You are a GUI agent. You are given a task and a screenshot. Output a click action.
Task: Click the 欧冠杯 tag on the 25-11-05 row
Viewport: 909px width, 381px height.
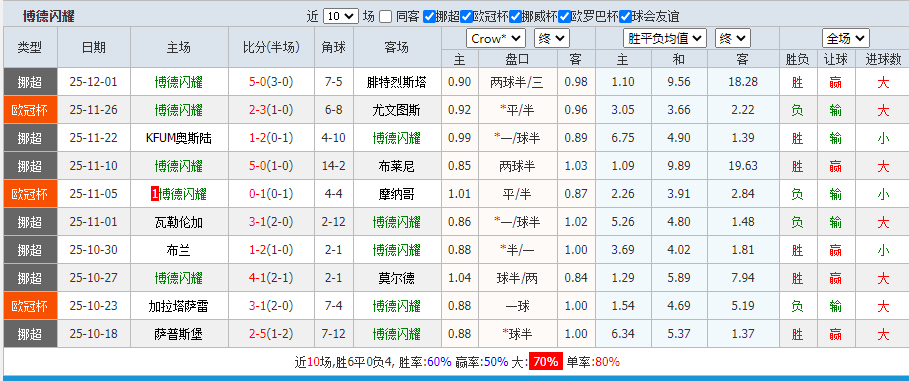[x=30, y=194]
